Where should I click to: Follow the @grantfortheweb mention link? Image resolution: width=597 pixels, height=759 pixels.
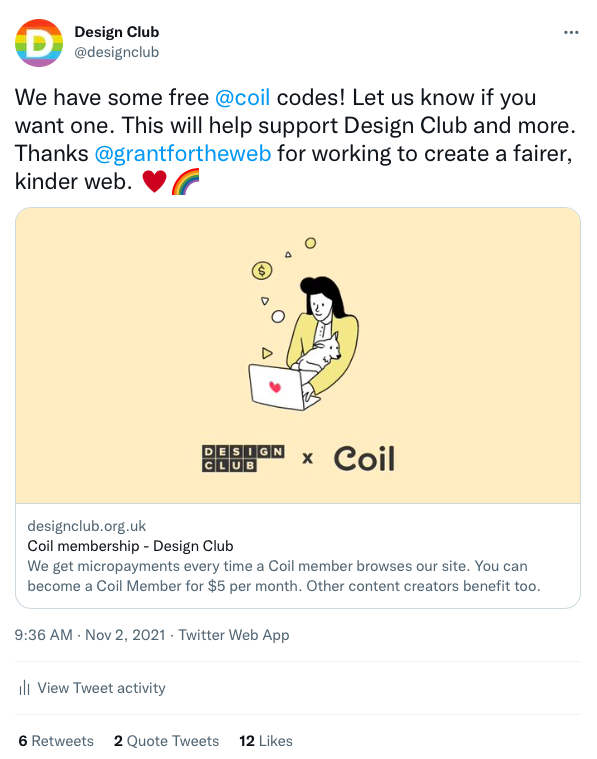183,153
